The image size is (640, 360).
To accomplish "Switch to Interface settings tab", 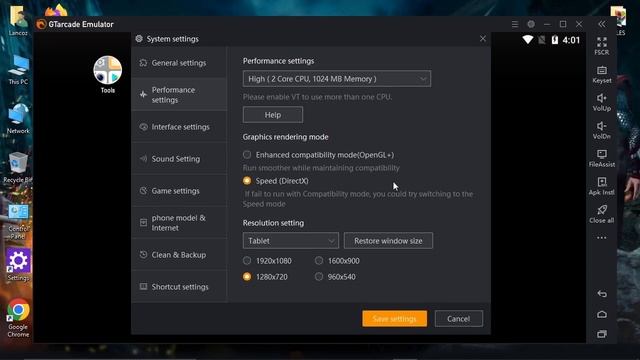I will click(x=179, y=127).
